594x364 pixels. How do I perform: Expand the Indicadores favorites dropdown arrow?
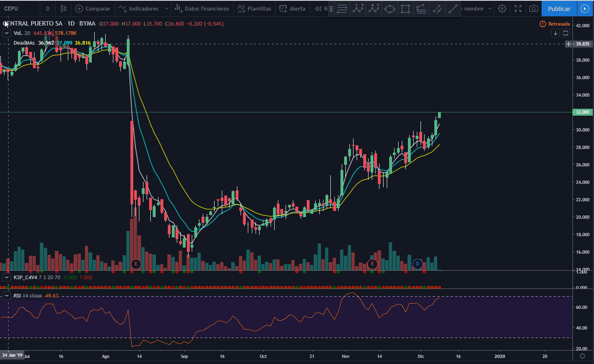[x=166, y=9]
